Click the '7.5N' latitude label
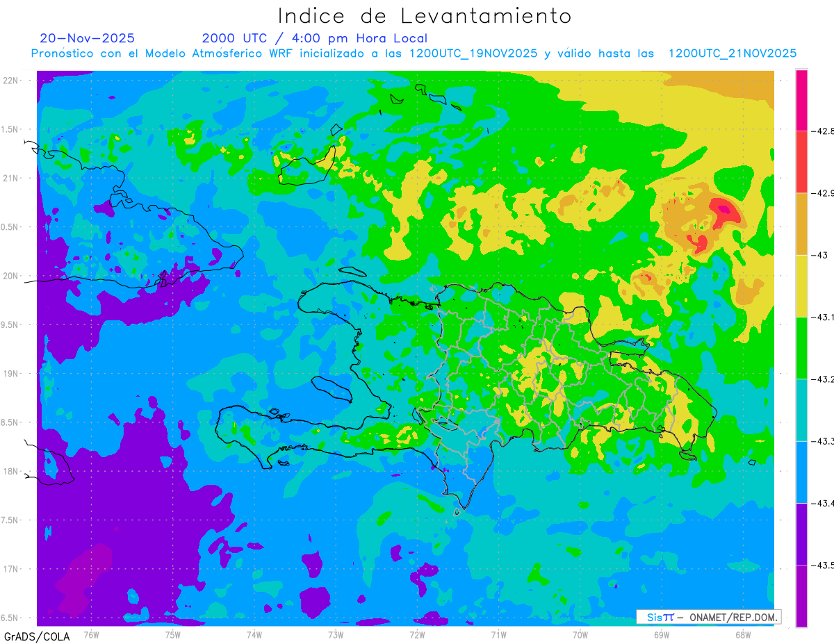The width and height of the screenshot is (834, 644). (x=10, y=520)
